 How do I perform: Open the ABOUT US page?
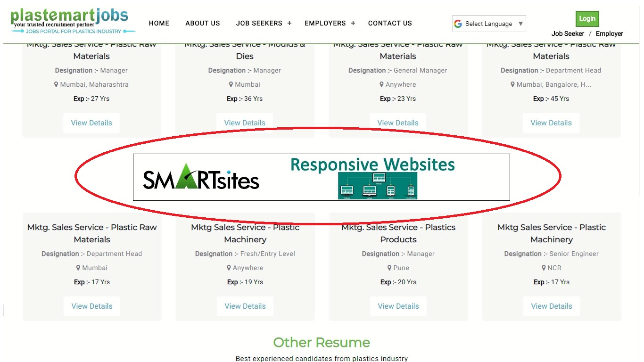[x=203, y=23]
